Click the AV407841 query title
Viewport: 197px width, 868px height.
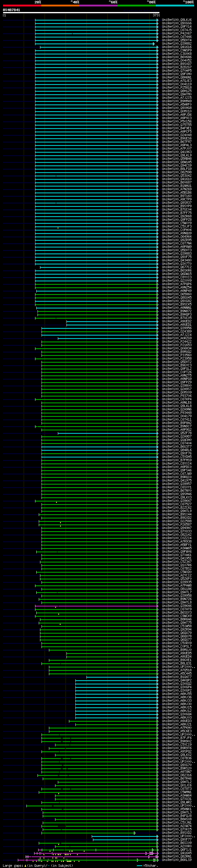point(11,10)
